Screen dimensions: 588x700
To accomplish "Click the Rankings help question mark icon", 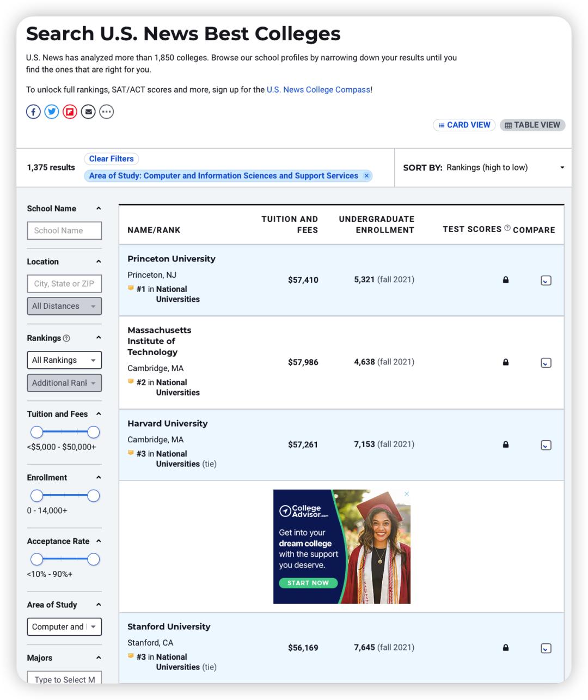I will click(66, 338).
